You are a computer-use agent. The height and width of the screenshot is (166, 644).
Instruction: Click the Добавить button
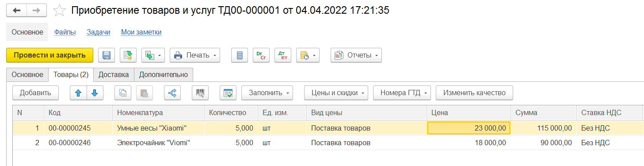(x=35, y=93)
